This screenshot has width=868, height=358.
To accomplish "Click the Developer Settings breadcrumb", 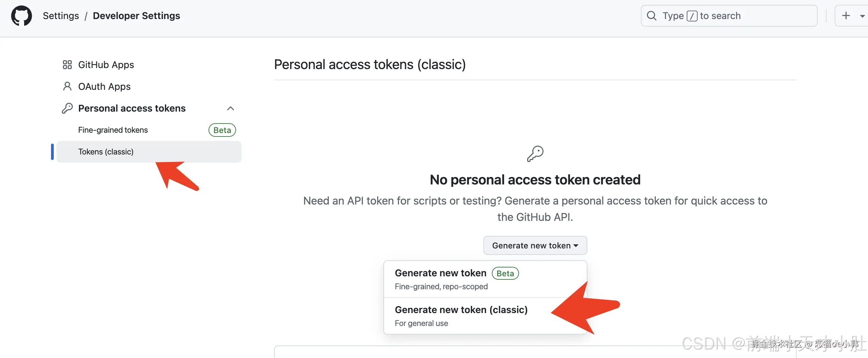I will 136,16.
